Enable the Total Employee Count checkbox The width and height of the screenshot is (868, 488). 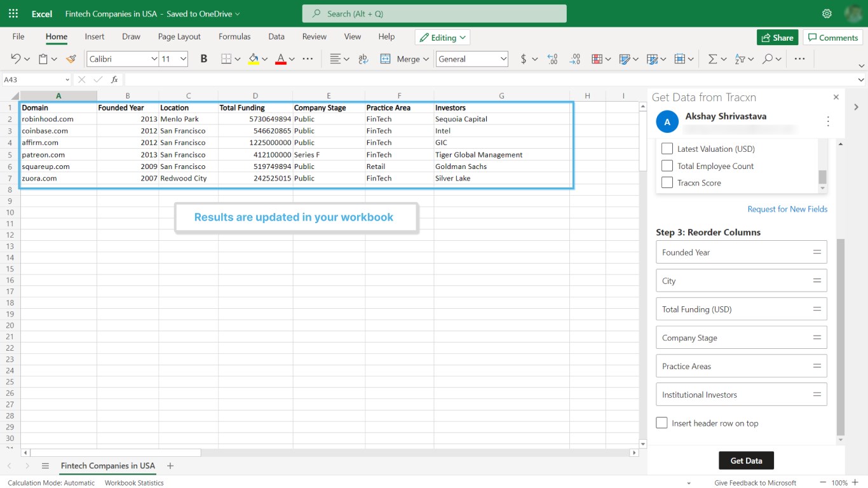pos(667,166)
